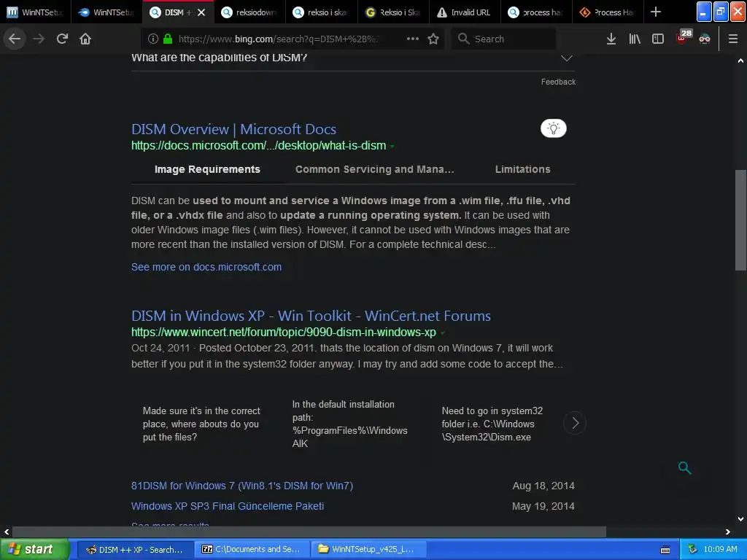747x560 pixels.
Task: Click the green padlock security icon
Action: (168, 39)
